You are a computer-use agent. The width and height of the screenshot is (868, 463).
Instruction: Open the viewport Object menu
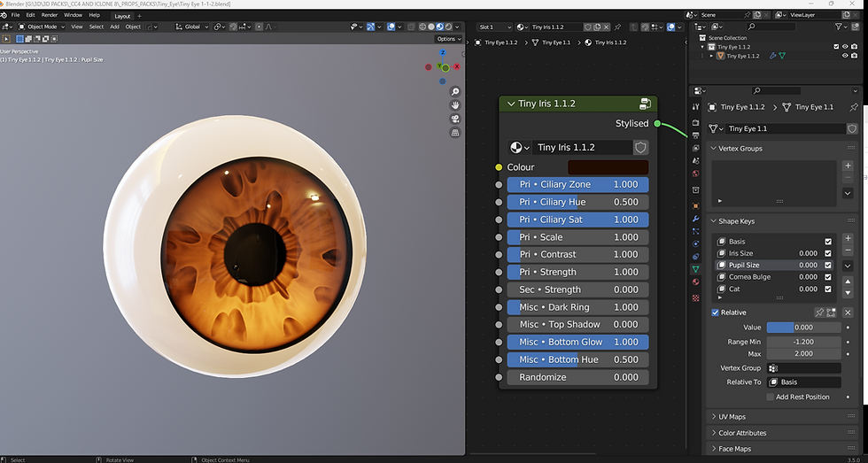pyautogui.click(x=133, y=27)
